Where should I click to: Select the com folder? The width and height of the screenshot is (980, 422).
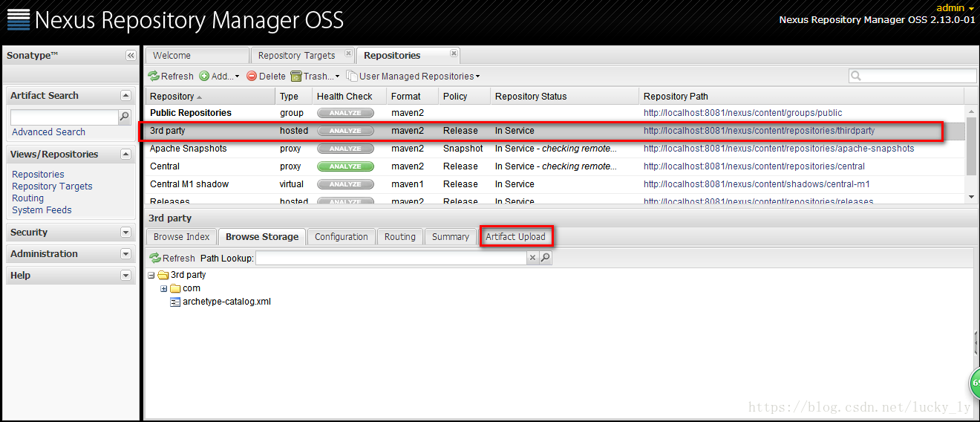(185, 288)
